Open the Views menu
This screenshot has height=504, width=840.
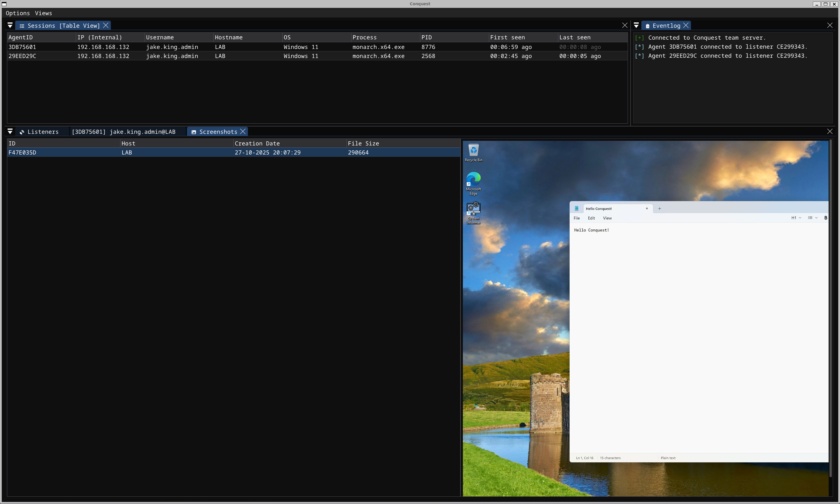[x=43, y=13]
